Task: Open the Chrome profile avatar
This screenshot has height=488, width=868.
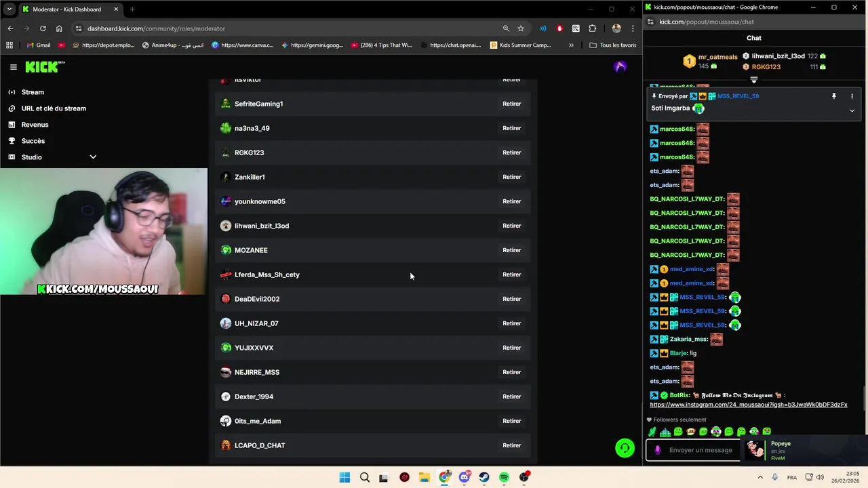Action: point(616,28)
